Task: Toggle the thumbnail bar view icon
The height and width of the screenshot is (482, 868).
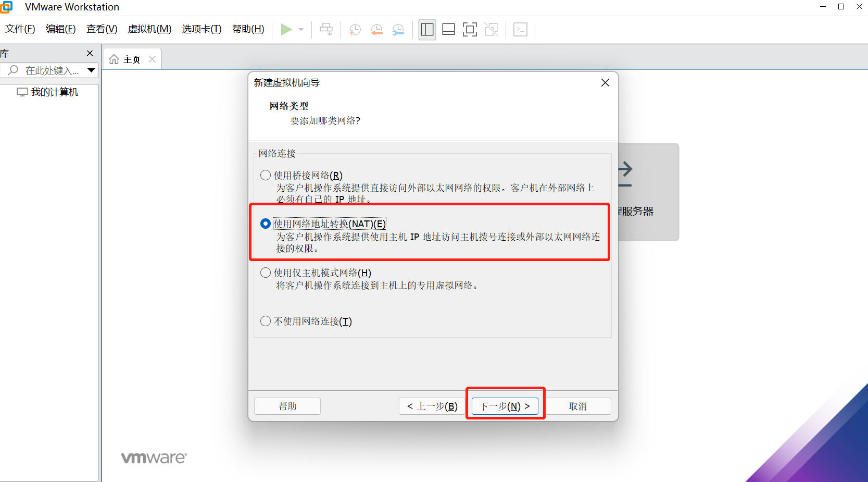Action: point(448,30)
